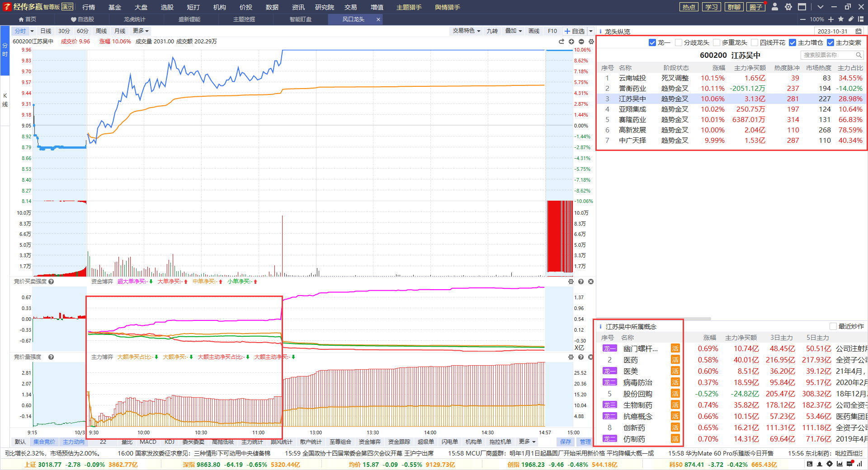This screenshot has height=470, width=868.
Task: Enable the 多重龙头 checkbox
Action: click(x=716, y=42)
